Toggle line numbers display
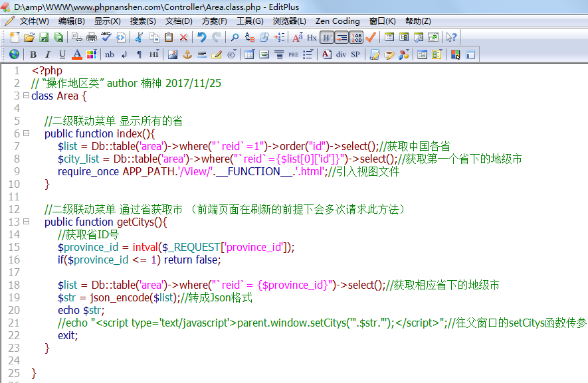The image size is (588, 383). tap(356, 37)
